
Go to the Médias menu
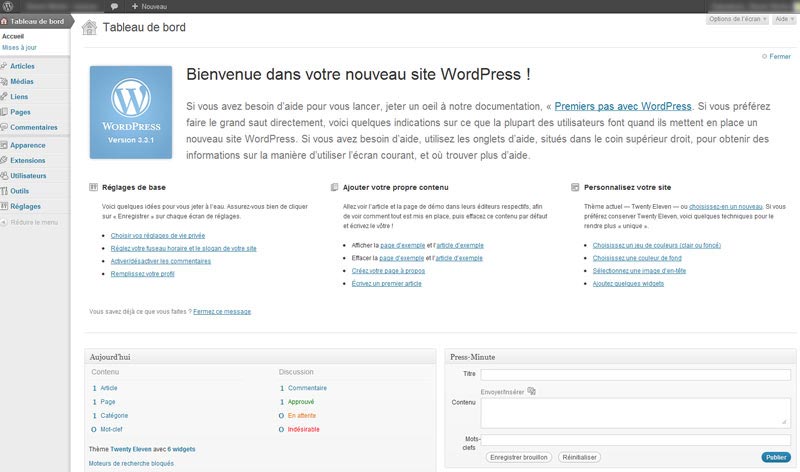tap(22, 81)
